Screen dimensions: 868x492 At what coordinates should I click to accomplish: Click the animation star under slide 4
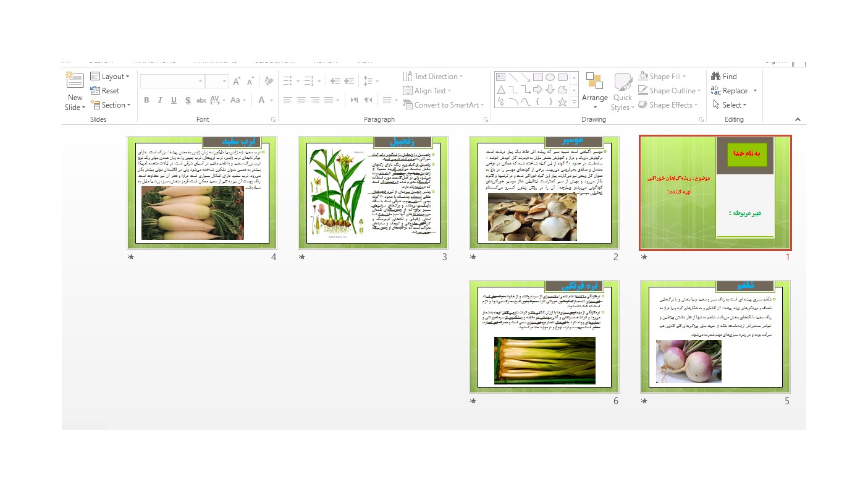point(130,257)
